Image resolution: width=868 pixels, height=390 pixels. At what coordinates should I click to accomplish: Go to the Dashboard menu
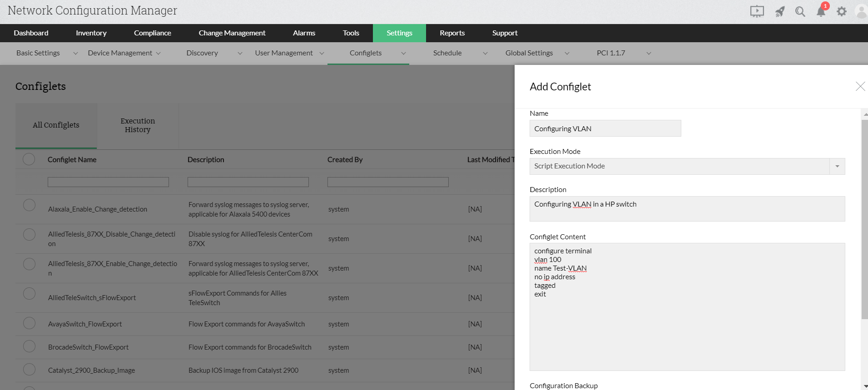point(31,33)
